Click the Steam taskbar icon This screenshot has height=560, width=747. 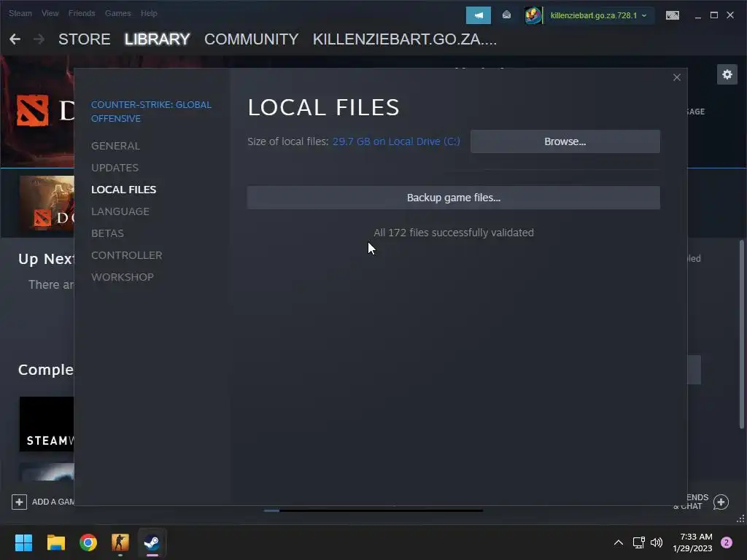152,542
